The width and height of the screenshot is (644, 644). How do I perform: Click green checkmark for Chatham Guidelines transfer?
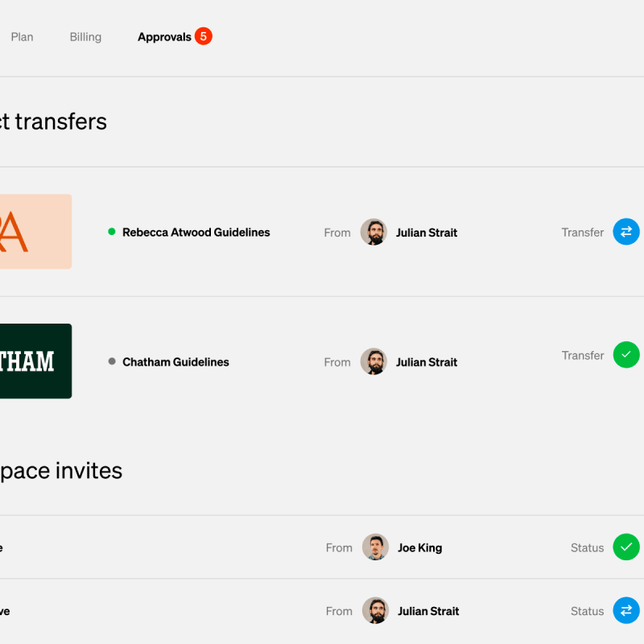pyautogui.click(x=626, y=354)
